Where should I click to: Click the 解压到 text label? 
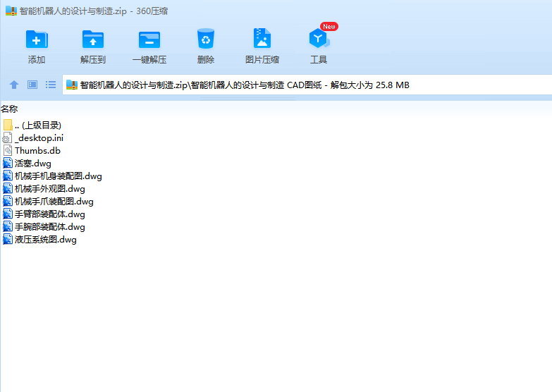93,59
